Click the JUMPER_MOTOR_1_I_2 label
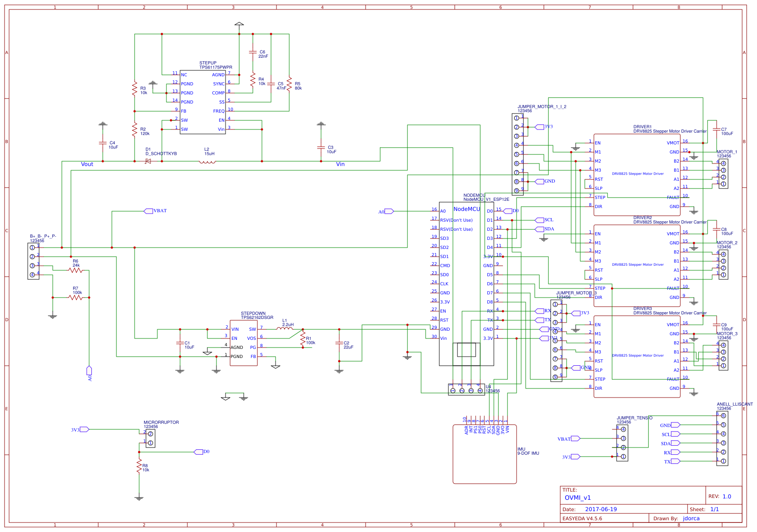Screen dimensions: 757x532 click(542, 107)
